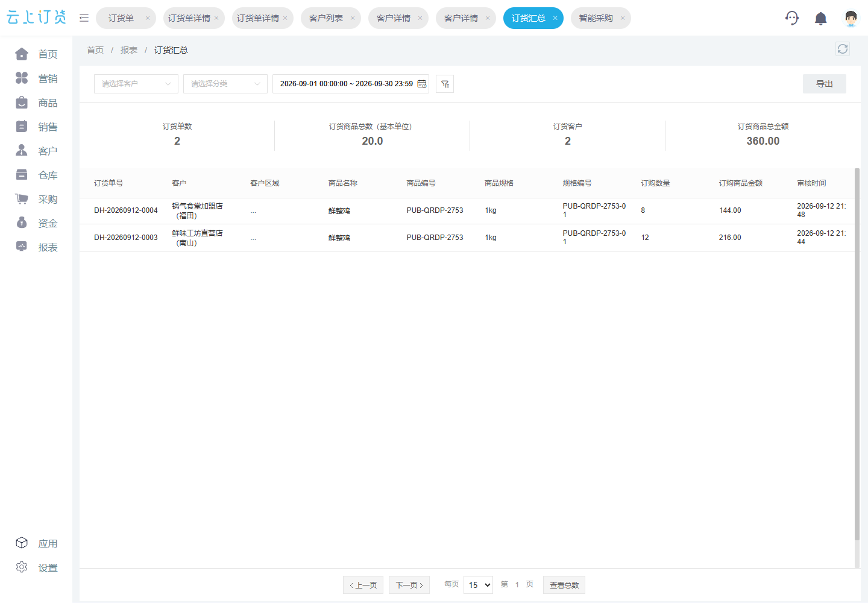Open 客户 in the sidebar
Viewport: 868px width, 603px height.
pos(36,151)
